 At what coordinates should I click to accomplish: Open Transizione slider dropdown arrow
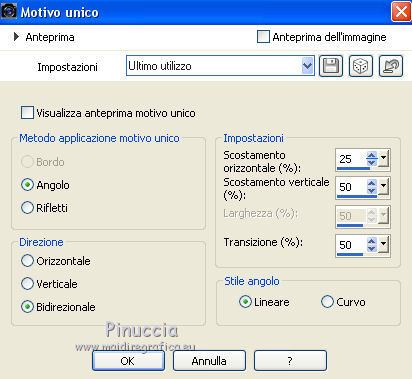tap(384, 245)
